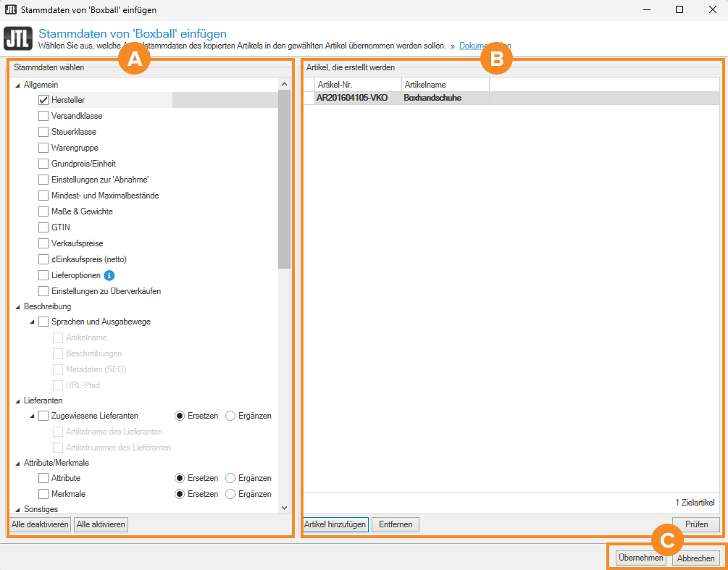Image resolution: width=728 pixels, height=570 pixels.
Task: Tick the Verkaufspreise checkbox
Action: pos(43,243)
